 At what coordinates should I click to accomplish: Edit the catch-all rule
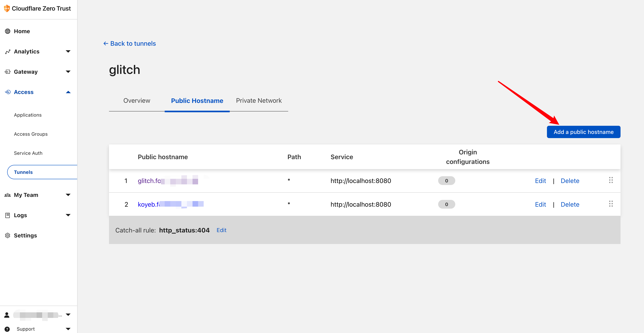pos(222,230)
